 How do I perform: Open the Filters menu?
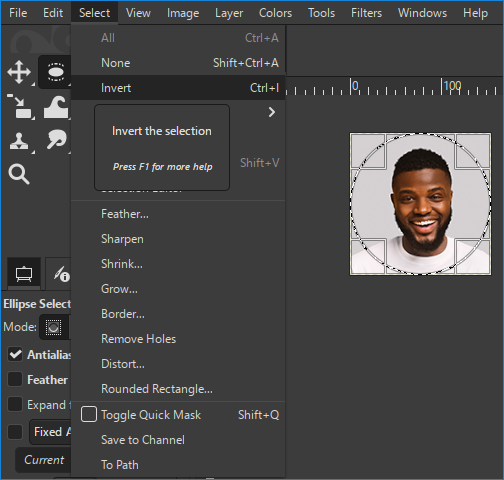click(x=366, y=13)
